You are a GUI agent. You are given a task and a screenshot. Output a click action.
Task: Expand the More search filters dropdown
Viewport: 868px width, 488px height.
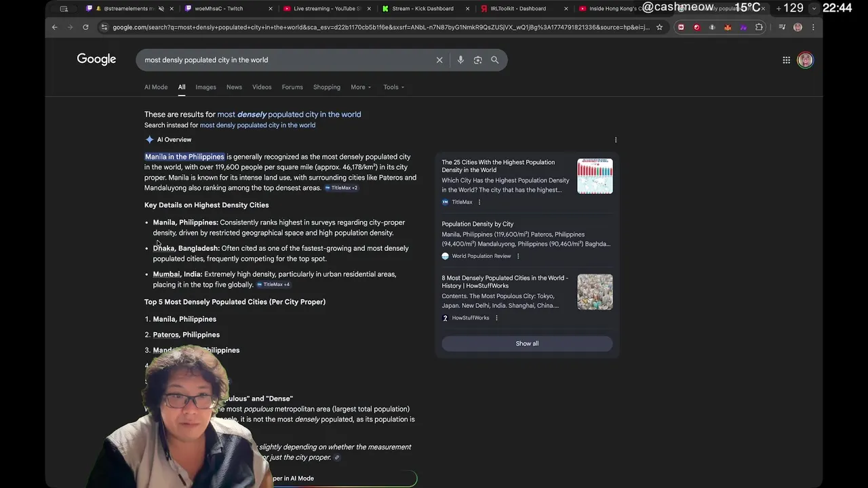point(361,87)
